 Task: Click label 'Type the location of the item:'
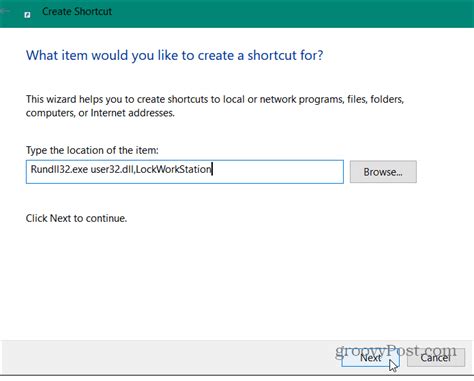[92, 150]
